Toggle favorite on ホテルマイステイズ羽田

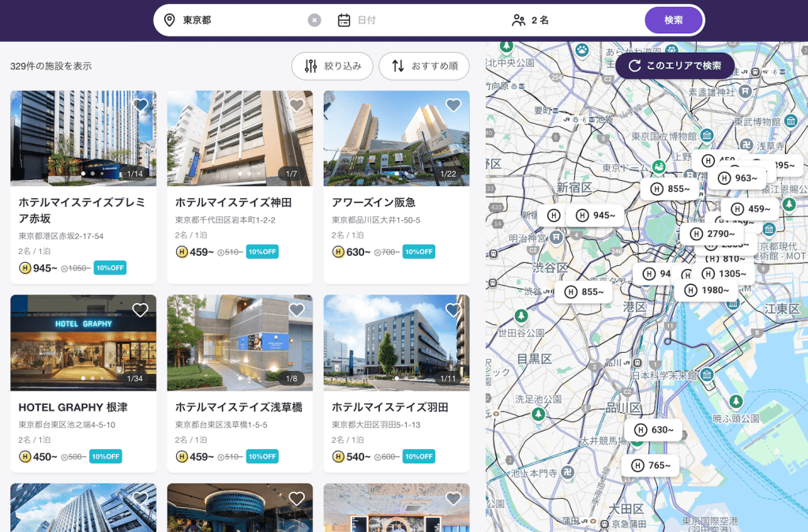pos(453,309)
